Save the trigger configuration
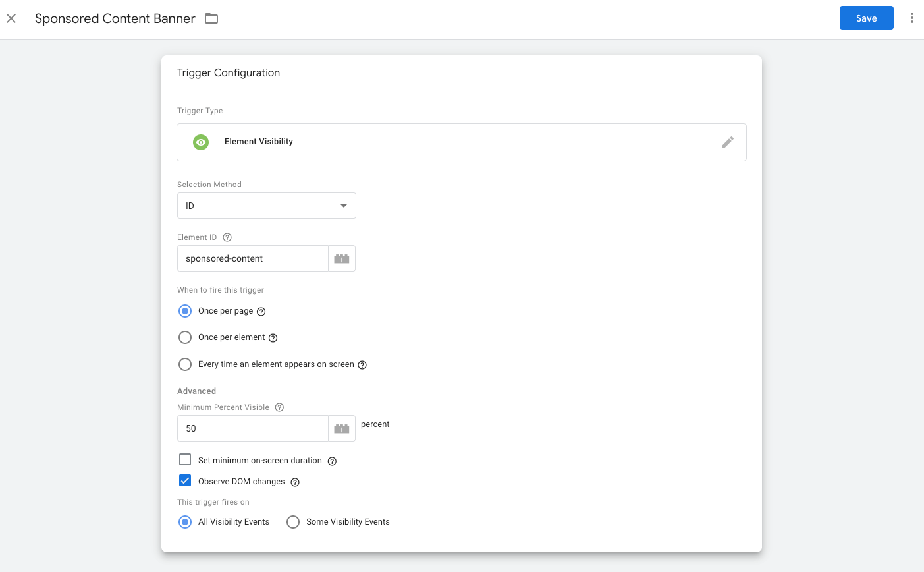 click(866, 18)
